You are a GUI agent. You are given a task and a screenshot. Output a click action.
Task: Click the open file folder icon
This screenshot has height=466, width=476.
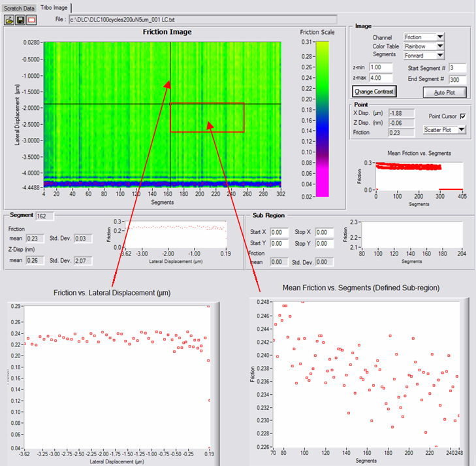point(9,20)
